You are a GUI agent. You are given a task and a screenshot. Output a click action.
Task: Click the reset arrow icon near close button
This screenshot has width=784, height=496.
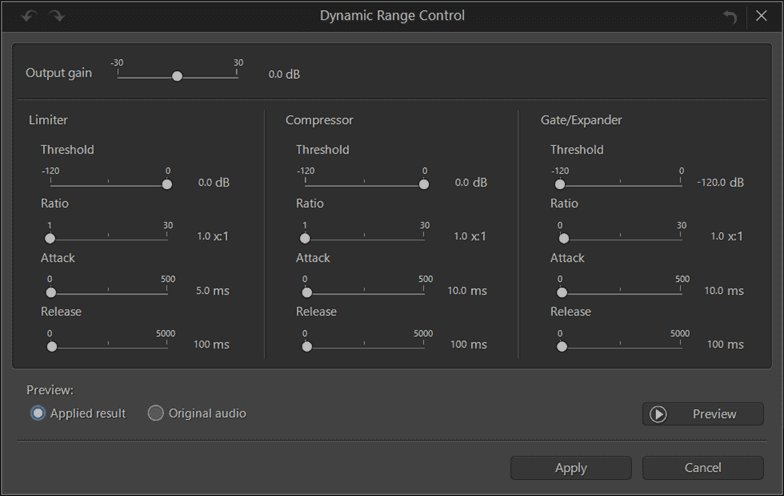tap(729, 17)
